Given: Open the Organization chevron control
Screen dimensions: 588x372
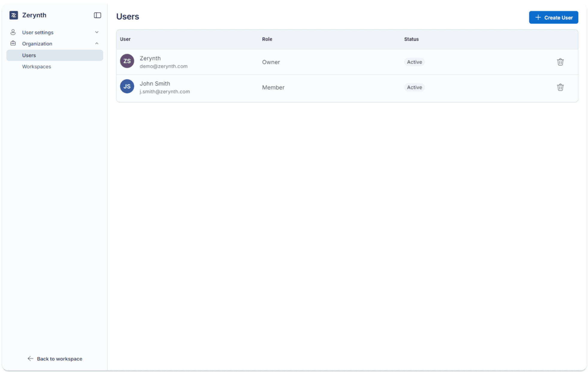Looking at the screenshot, I should [97, 43].
